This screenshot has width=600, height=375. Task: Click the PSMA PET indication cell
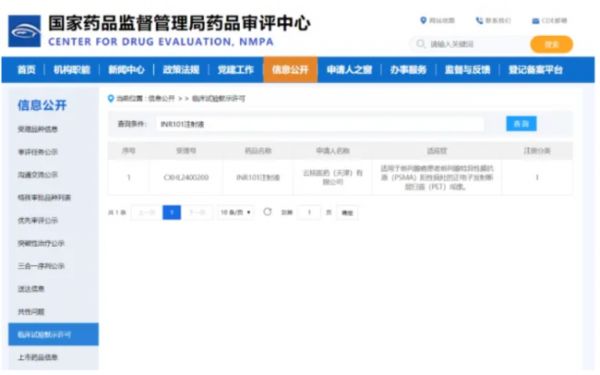pyautogui.click(x=437, y=177)
